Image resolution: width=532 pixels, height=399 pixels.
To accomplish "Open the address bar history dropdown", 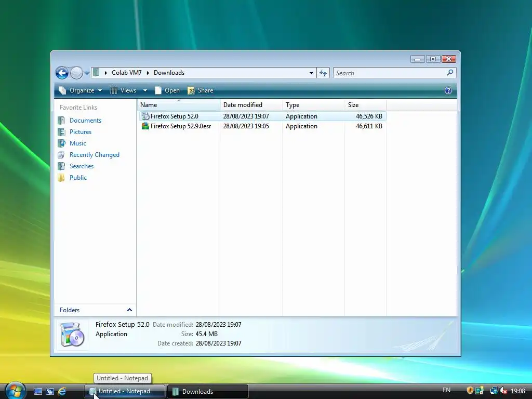I will 311,73.
